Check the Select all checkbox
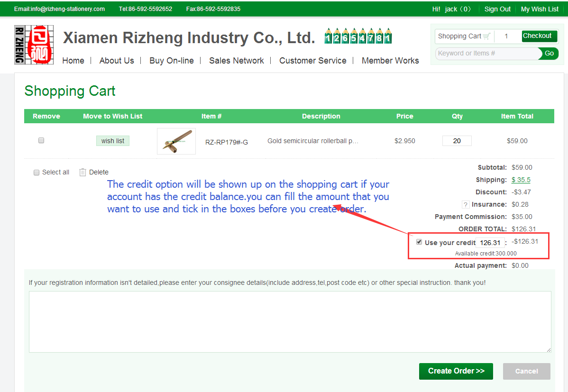 37,173
